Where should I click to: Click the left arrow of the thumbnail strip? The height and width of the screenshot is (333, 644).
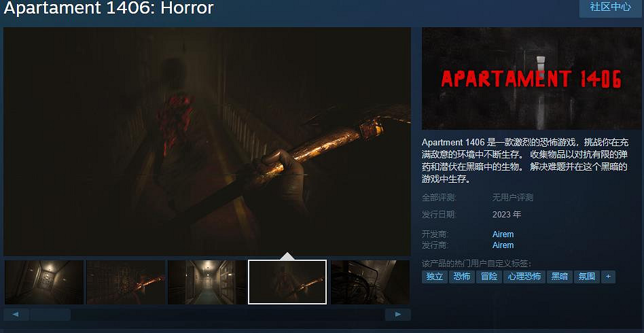pos(16,315)
